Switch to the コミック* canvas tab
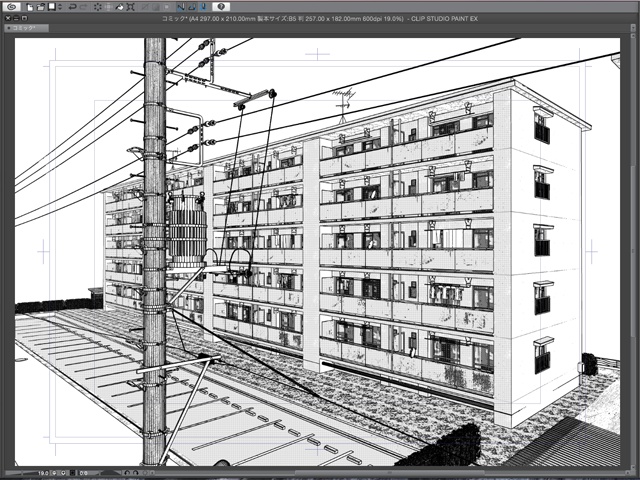 pyautogui.click(x=26, y=28)
